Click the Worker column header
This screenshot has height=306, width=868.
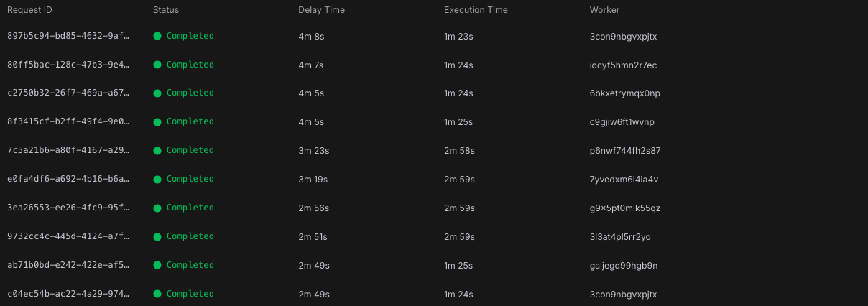(x=604, y=10)
